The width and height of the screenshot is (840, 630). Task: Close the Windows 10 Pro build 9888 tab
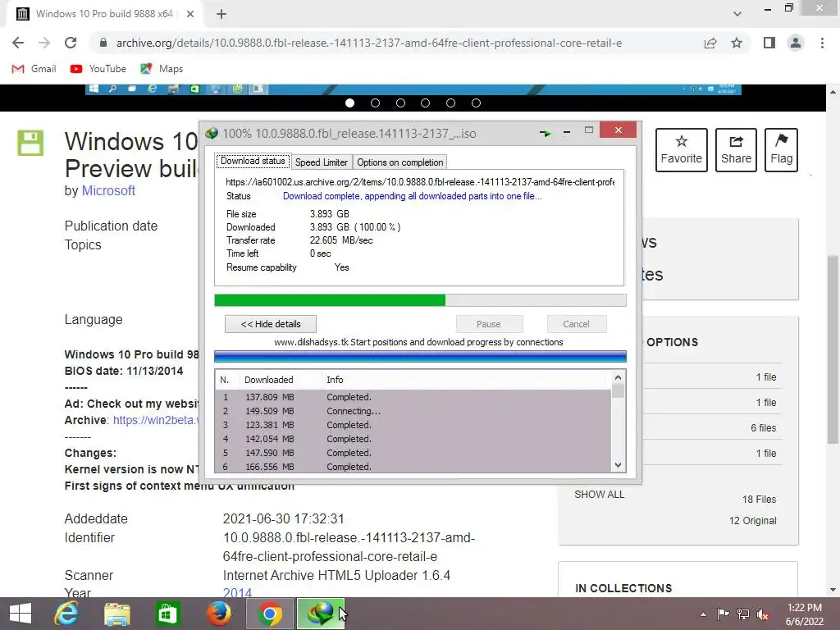coord(190,14)
